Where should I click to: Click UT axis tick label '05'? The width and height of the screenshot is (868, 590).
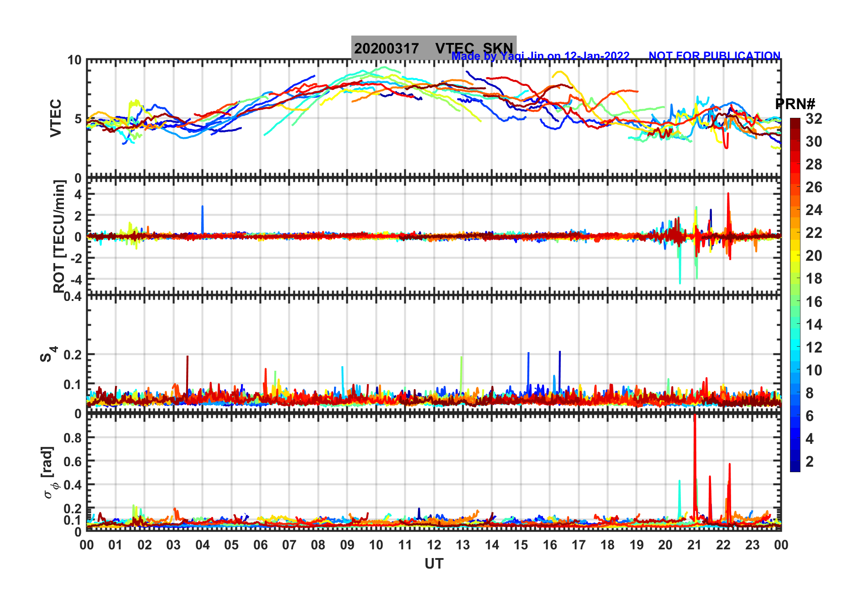[231, 545]
